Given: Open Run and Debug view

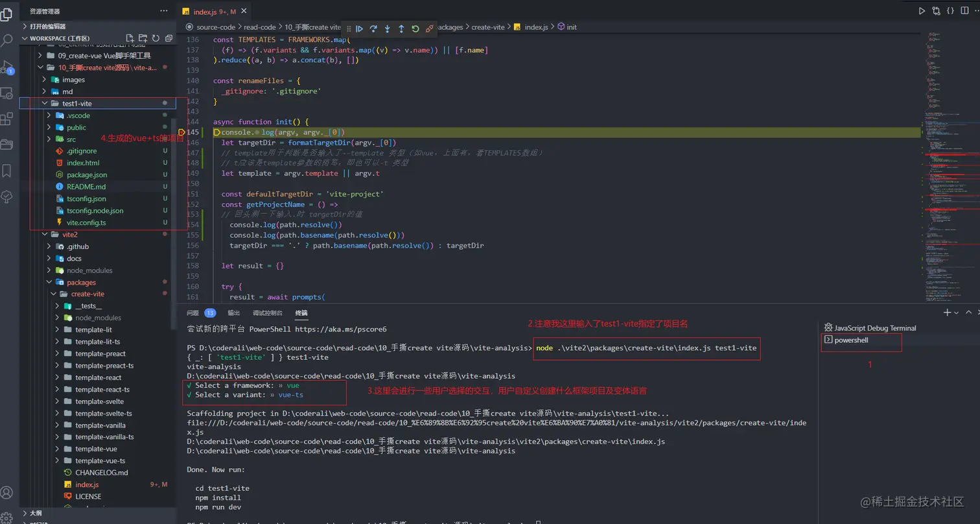Looking at the screenshot, I should pos(7,67).
